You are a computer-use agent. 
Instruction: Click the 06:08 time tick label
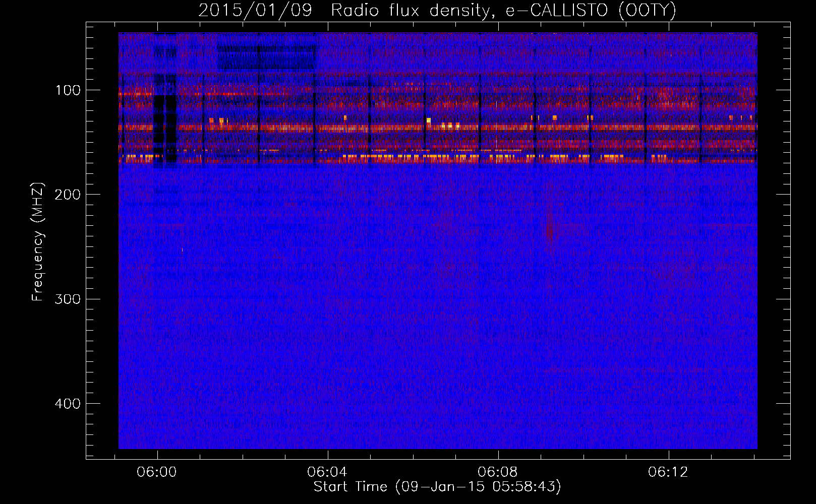click(x=498, y=472)
